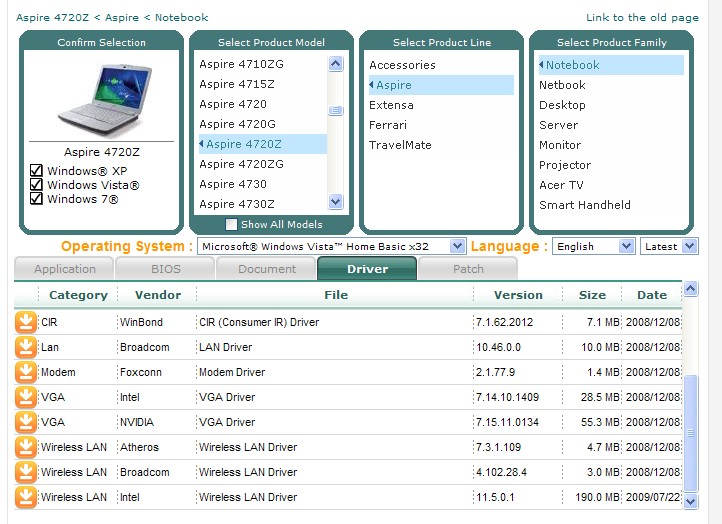
Task: Click the Category column header
Action: [x=78, y=295]
